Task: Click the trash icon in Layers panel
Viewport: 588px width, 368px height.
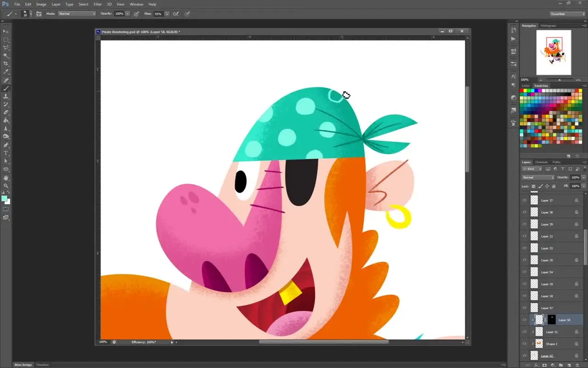Action: (577, 365)
